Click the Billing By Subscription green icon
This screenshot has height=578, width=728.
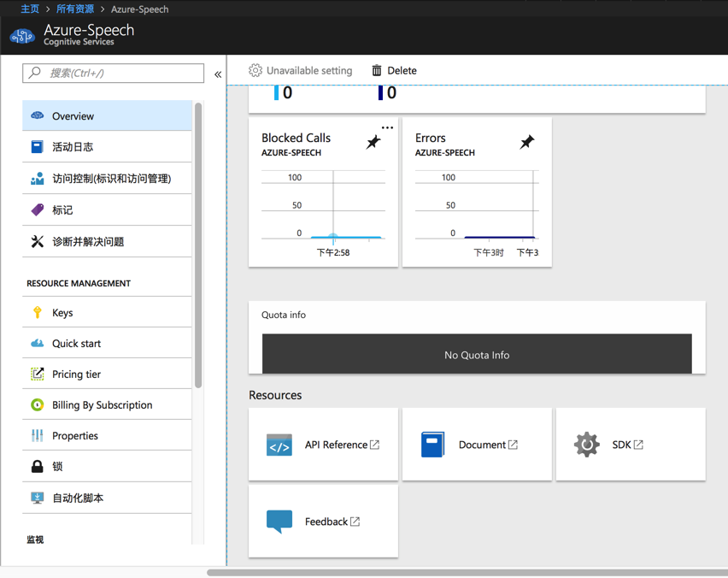coord(37,404)
